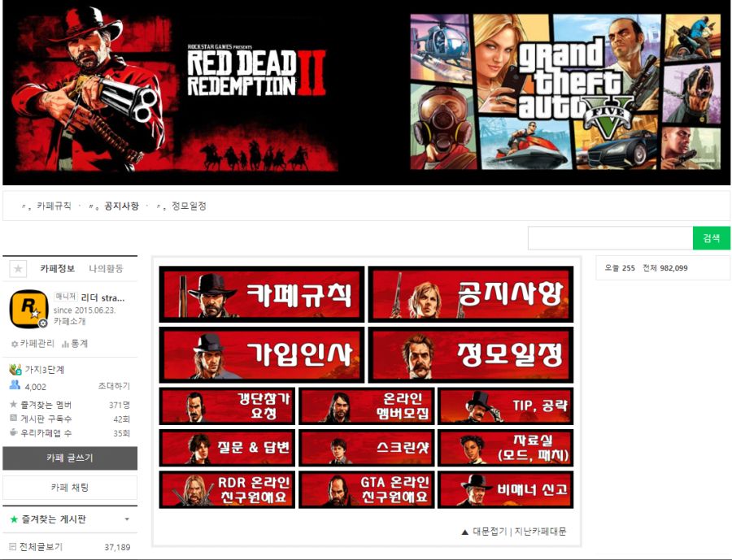
Task: Click the 전체글보기 list icon
Action: click(13, 546)
